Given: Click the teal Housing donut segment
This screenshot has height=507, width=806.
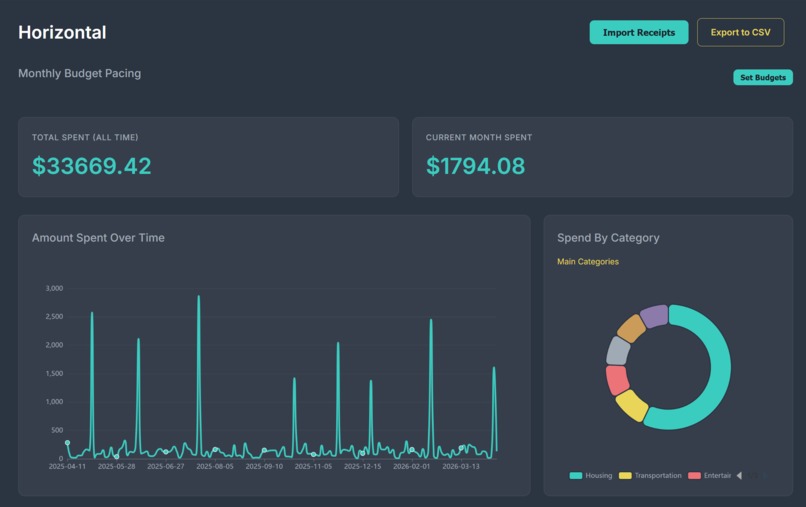Looking at the screenshot, I should 719,370.
